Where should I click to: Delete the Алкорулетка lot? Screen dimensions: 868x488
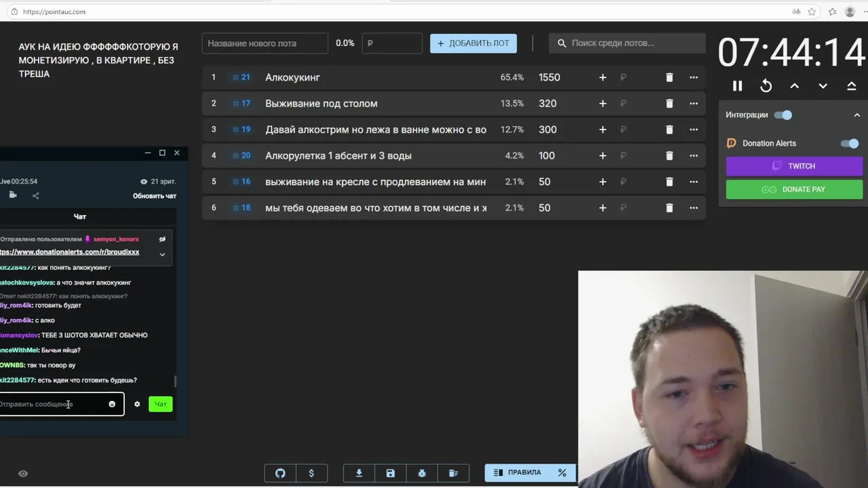pos(669,156)
